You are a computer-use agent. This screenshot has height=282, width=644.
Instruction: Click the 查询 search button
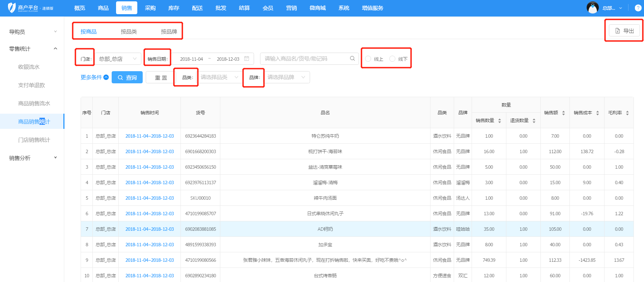[x=127, y=78]
